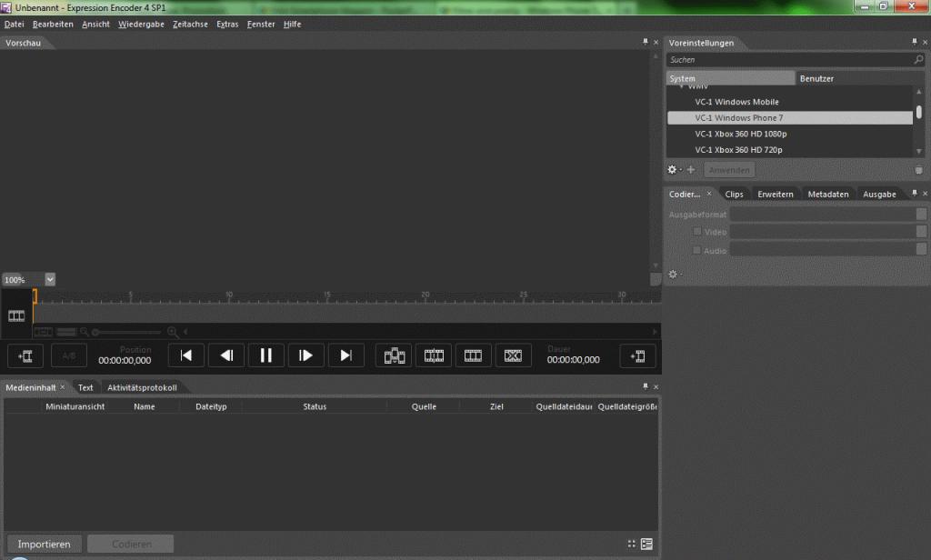Select the VC-1 Xbox 360 HD 1080p preset
Viewport: 931px width, 560px height.
click(790, 134)
